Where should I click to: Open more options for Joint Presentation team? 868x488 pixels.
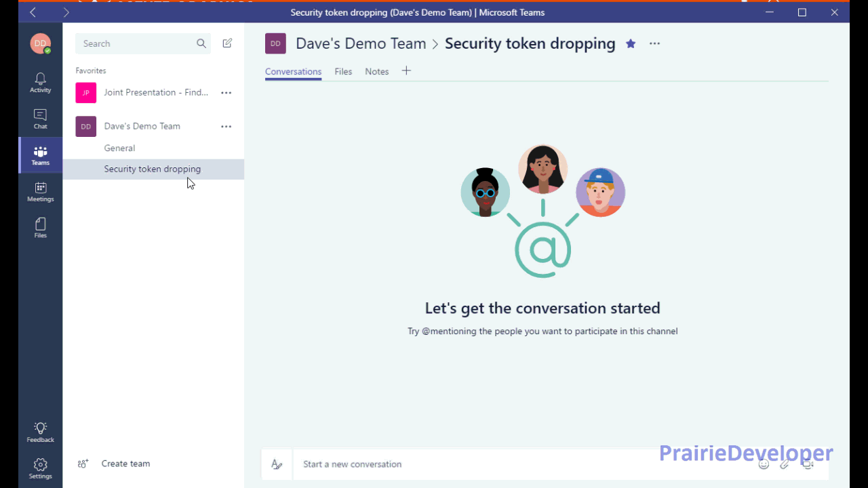coord(226,93)
